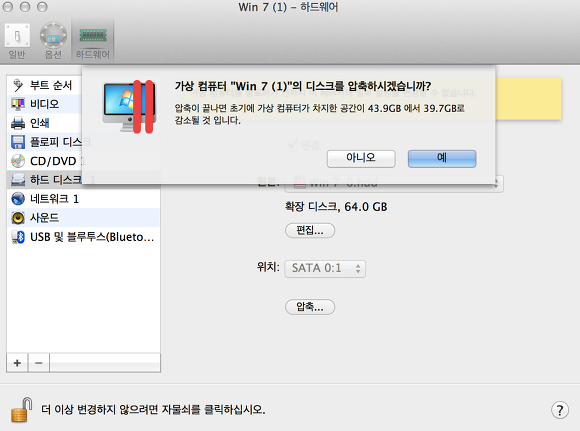This screenshot has width=580, height=431.
Task: Add a device with the plus button
Action: [x=17, y=363]
